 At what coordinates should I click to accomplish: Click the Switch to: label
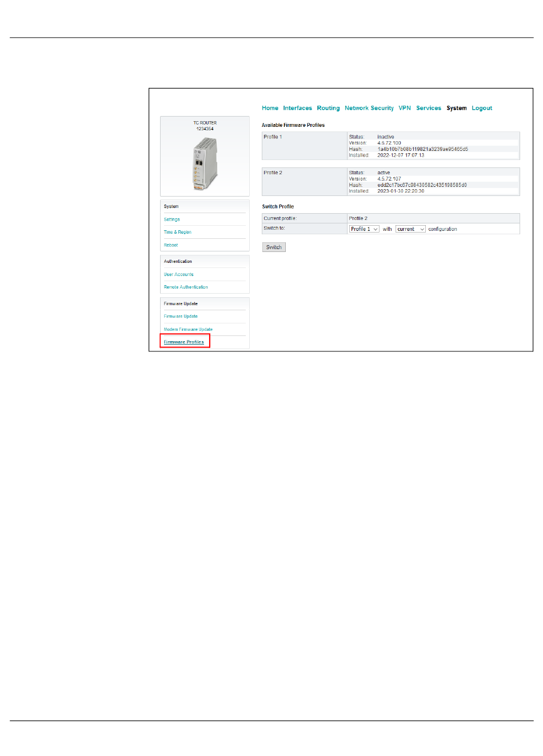pos(274,228)
